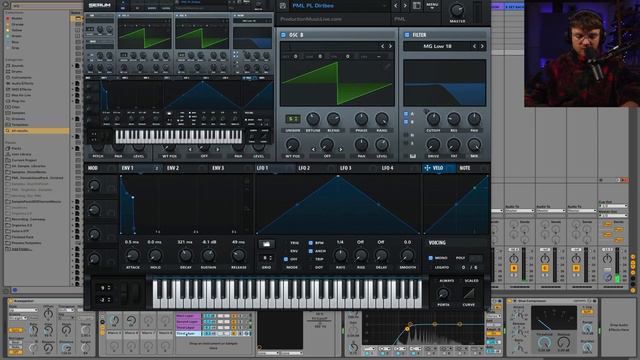The width and height of the screenshot is (640, 360).
Task: Open Packs under Places in the Ableton browser
Action: [16, 148]
